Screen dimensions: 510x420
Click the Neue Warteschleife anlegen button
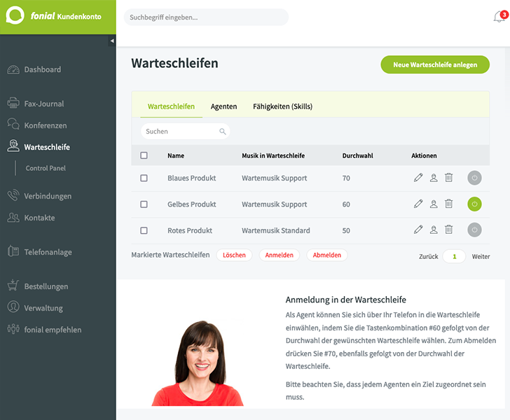click(x=435, y=64)
